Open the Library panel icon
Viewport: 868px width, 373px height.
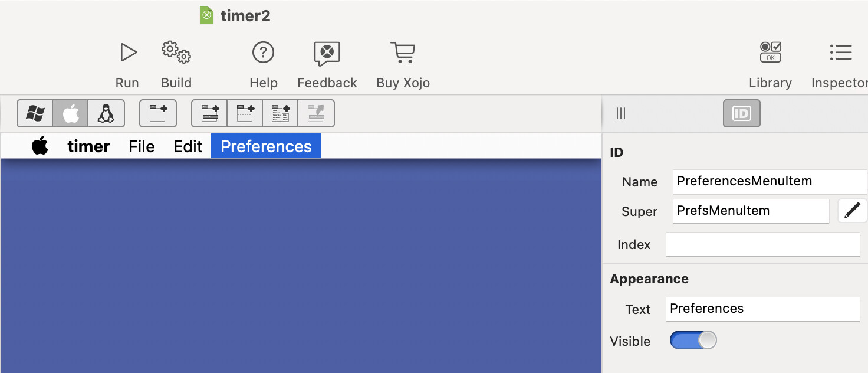pos(770,53)
